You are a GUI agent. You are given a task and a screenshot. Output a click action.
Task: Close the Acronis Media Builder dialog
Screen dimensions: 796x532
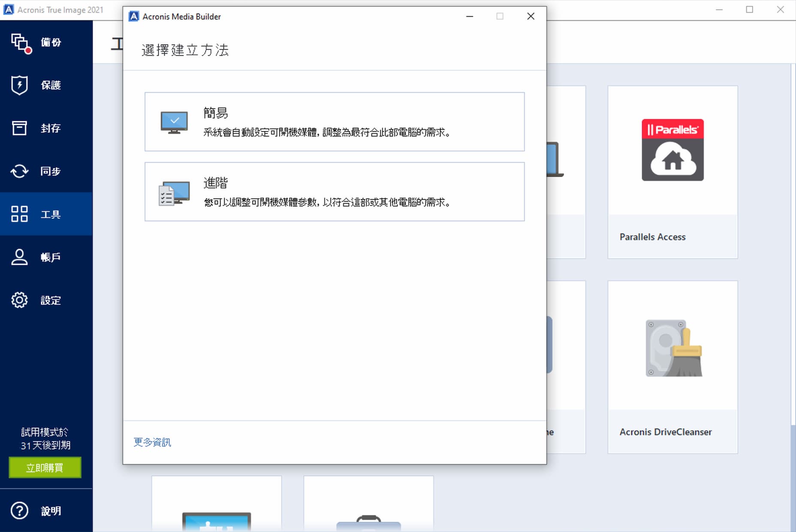tap(531, 16)
